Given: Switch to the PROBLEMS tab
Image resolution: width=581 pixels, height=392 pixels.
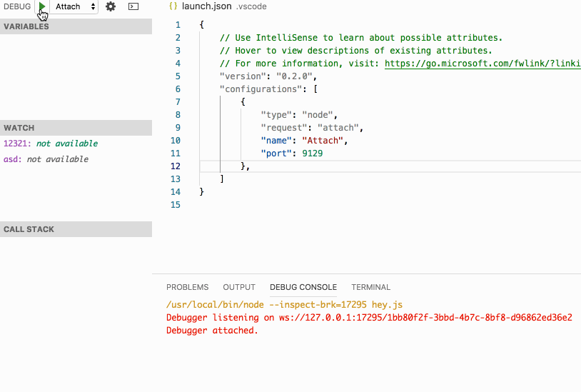Looking at the screenshot, I should point(188,287).
